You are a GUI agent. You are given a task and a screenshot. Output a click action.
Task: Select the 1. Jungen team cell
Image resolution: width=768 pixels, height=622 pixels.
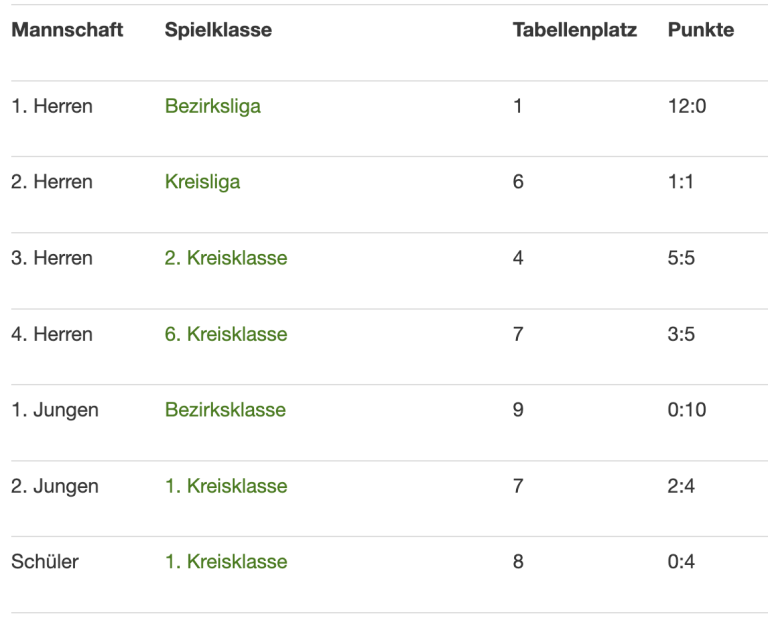[55, 410]
